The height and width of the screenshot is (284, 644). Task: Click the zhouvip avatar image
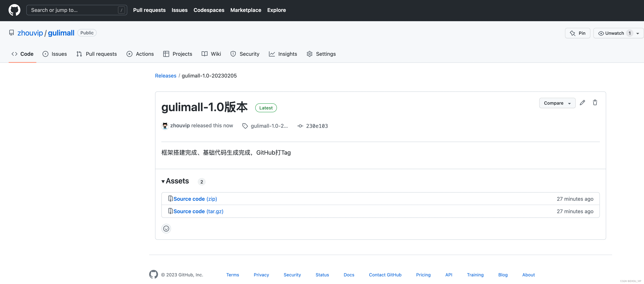point(165,126)
